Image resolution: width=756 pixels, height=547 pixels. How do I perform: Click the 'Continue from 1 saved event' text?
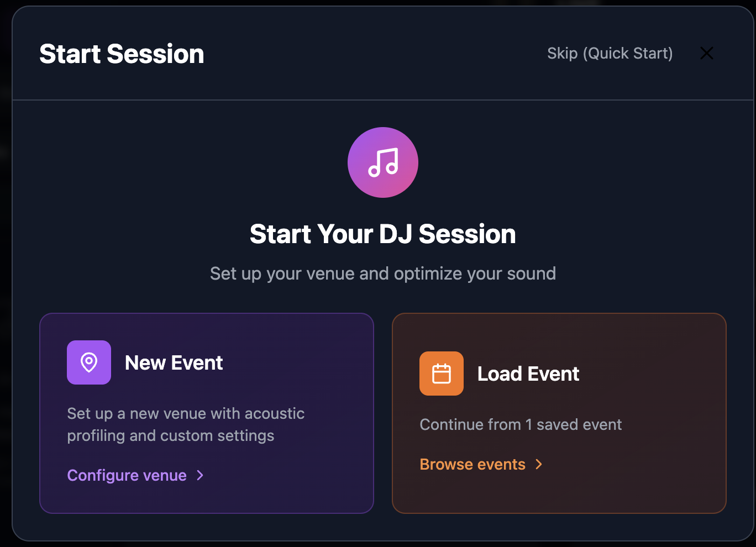point(521,424)
